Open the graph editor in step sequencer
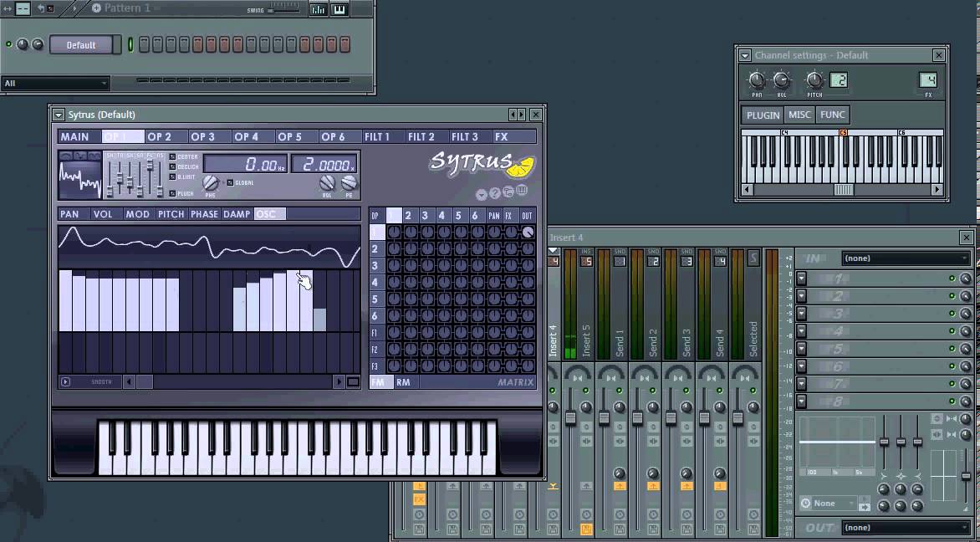Viewport: 980px width, 542px height. pyautogui.click(x=318, y=8)
